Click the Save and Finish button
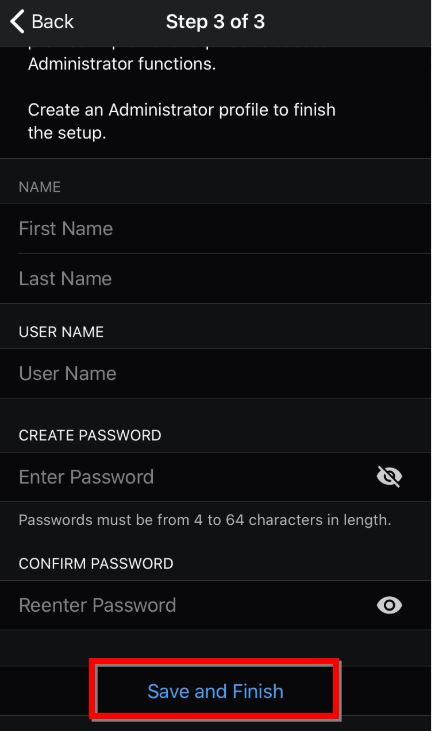Viewport: 432px width, 731px height. [x=215, y=691]
